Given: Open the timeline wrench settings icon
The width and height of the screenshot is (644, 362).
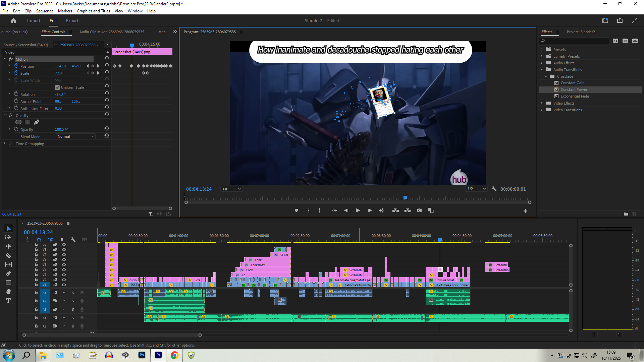Looking at the screenshot, I should 73,240.
